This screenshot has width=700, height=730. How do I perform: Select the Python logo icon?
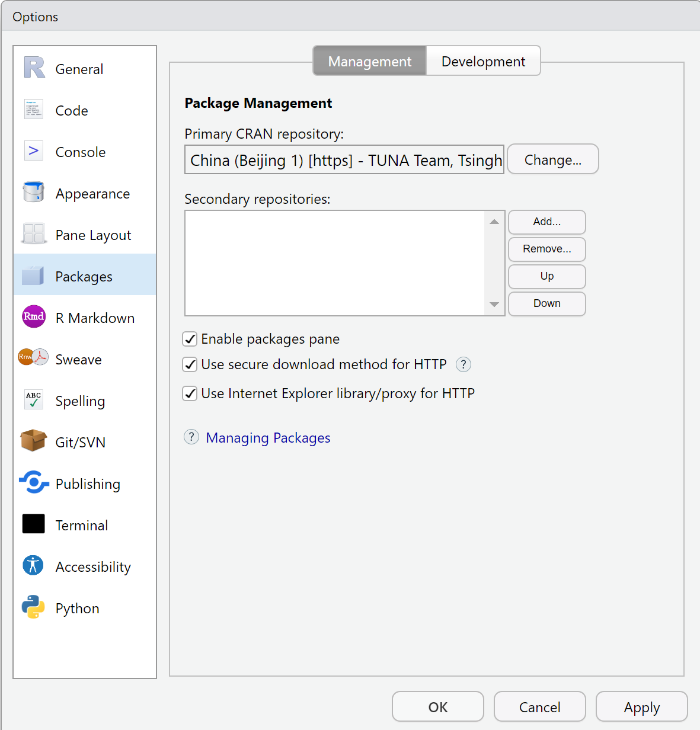tap(34, 607)
